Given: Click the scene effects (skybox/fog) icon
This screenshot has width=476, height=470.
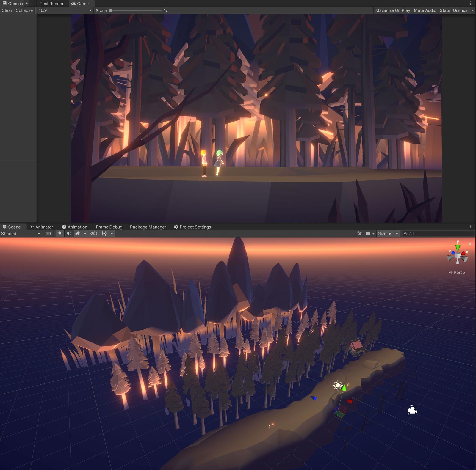Looking at the screenshot, I should coord(77,234).
